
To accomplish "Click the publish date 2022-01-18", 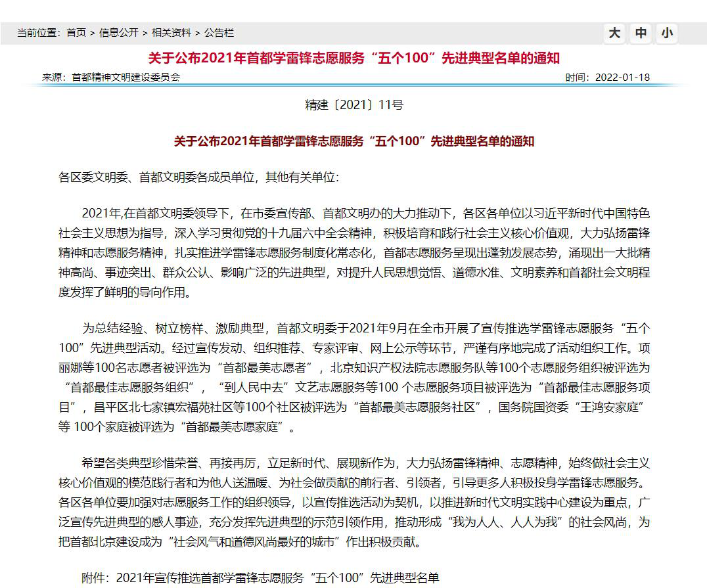I will point(622,78).
